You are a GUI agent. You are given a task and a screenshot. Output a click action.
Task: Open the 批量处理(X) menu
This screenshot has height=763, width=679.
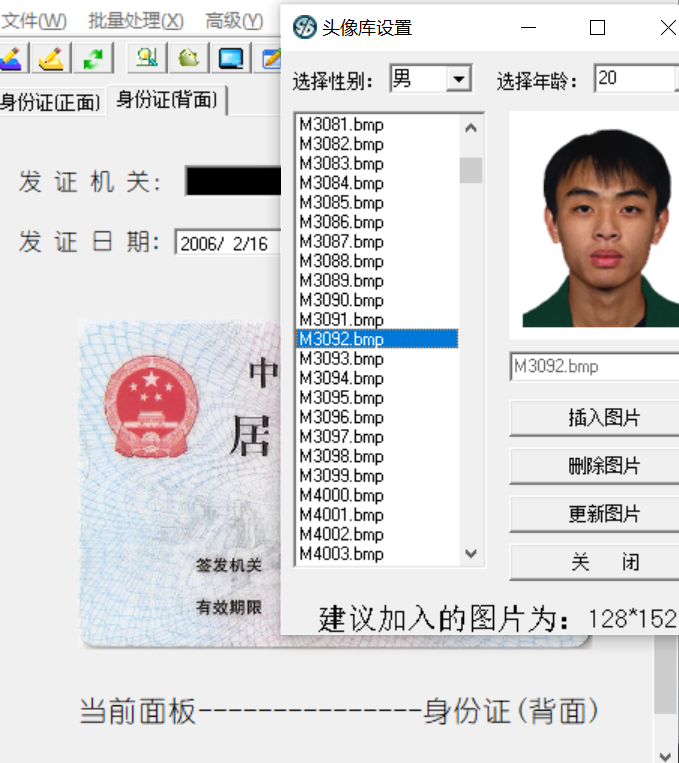(136, 21)
